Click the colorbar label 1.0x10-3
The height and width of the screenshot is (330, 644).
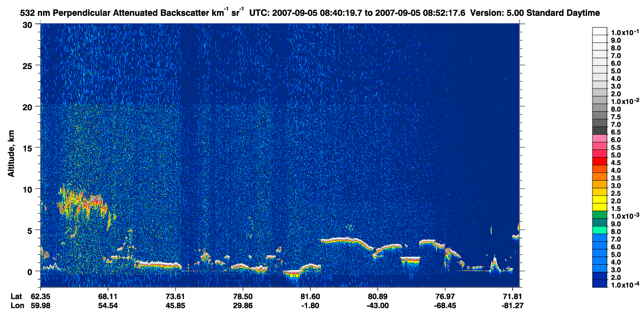(x=625, y=216)
